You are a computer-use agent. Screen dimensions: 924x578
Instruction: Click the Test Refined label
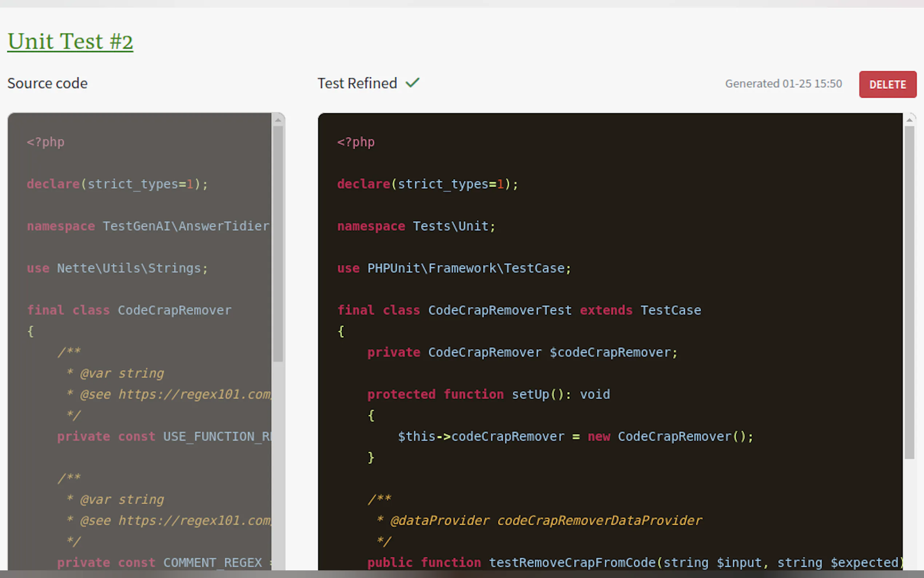coord(357,83)
